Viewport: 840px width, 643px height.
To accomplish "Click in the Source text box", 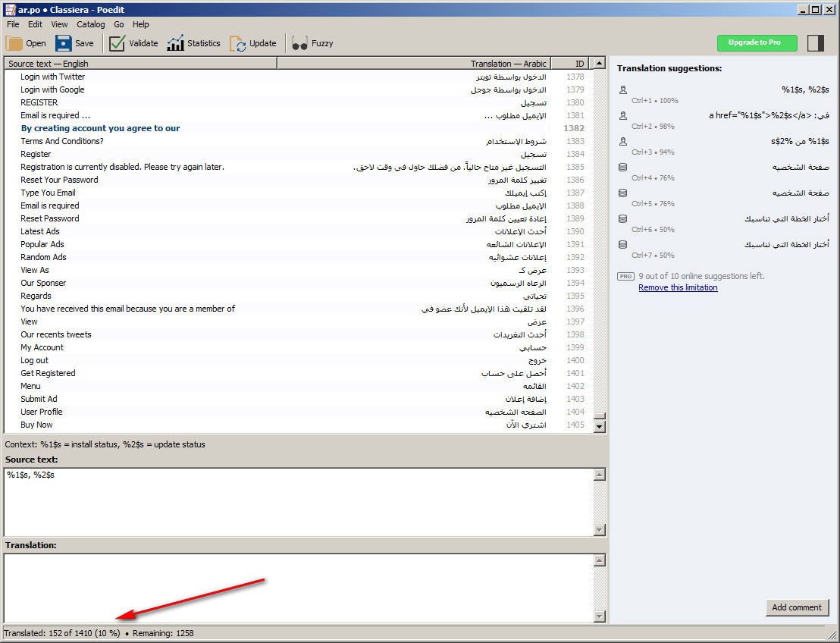I will tap(299, 502).
